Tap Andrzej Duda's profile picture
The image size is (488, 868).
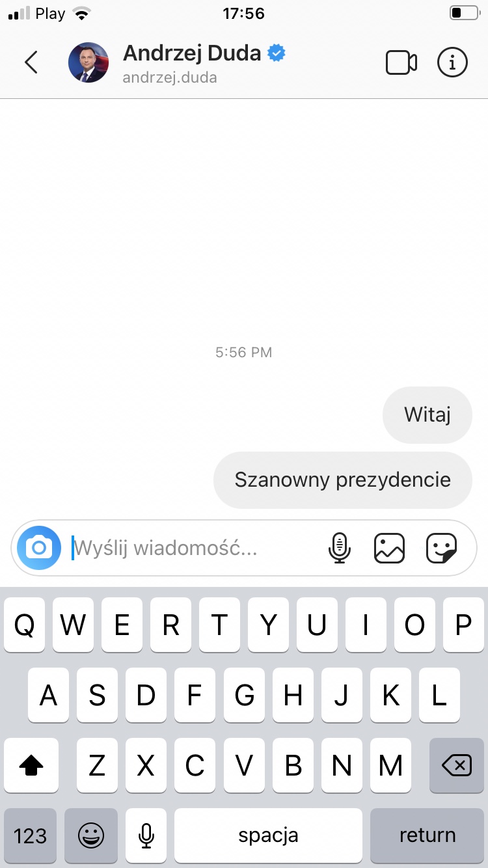coord(88,62)
